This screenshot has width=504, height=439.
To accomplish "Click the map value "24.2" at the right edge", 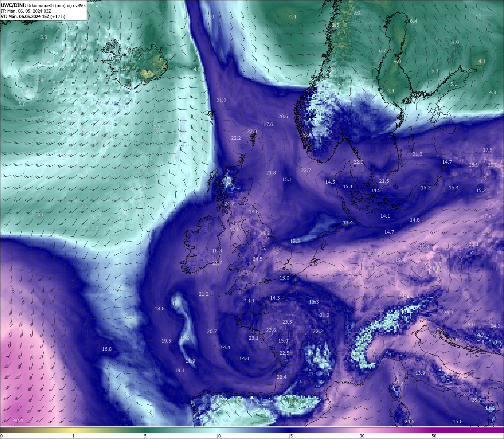I will click(x=495, y=326).
